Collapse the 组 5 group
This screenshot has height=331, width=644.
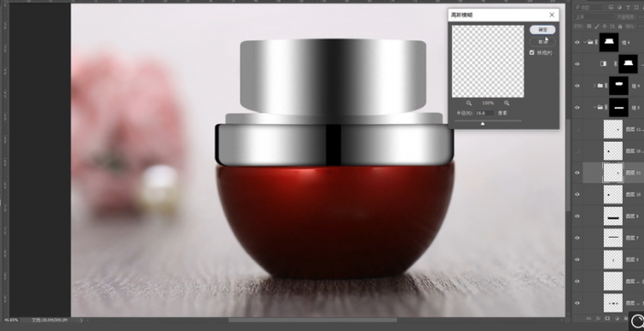pos(595,107)
